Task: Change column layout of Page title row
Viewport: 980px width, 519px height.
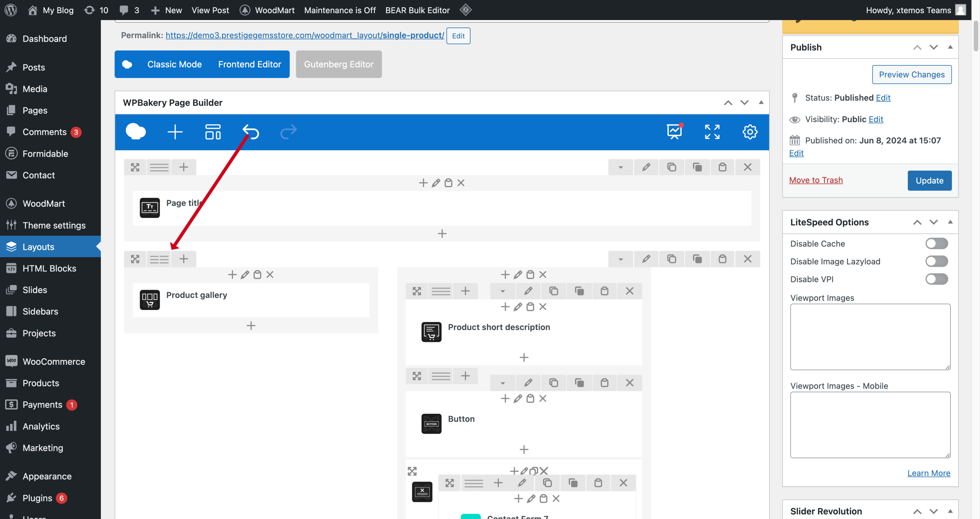Action: tap(159, 167)
